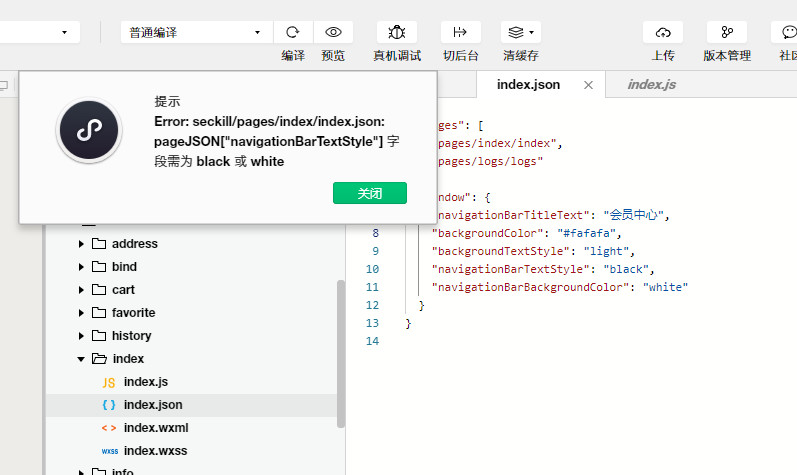Open real device debugging bug icon
The width and height of the screenshot is (797, 475).
coord(397,32)
